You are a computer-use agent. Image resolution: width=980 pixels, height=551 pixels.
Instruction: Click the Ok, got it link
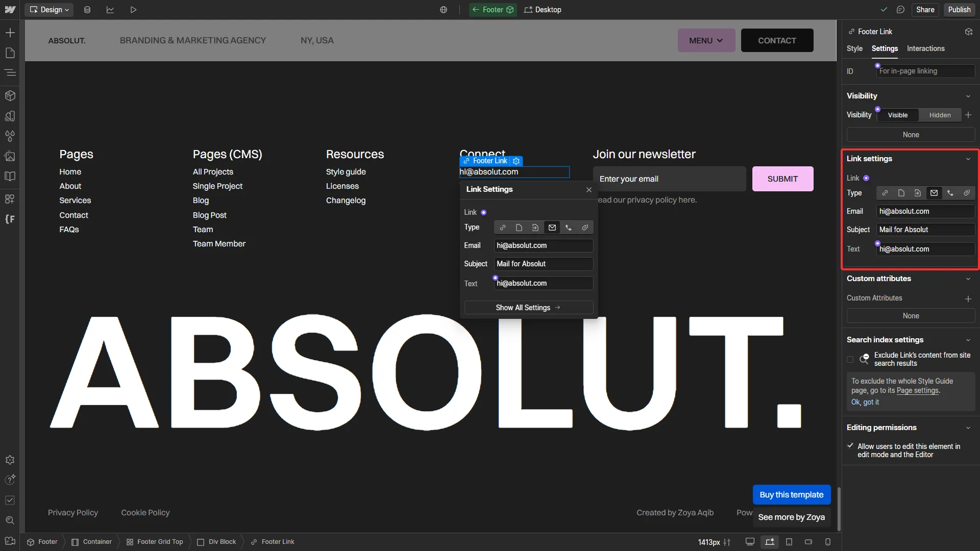[x=865, y=403]
